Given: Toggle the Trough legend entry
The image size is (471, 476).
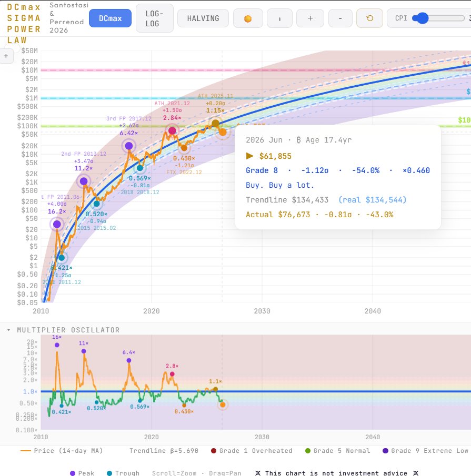Looking at the screenshot, I should (x=123, y=473).
